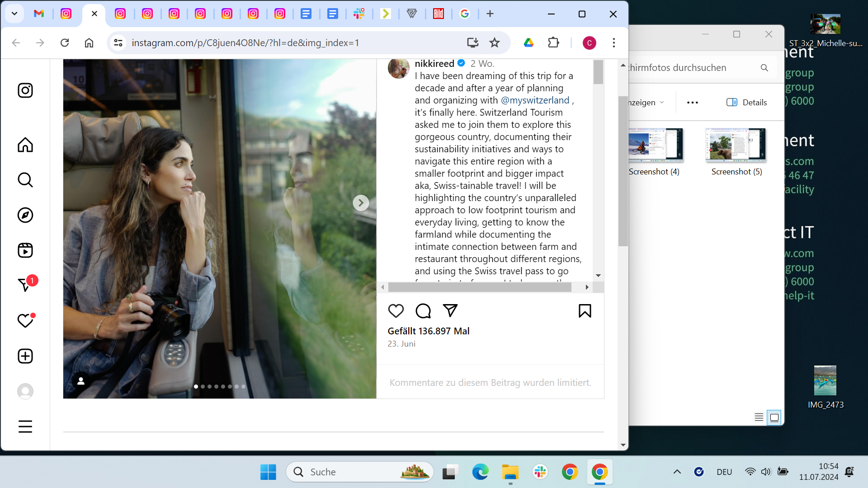Open Instagram search in sidebar
Screen dimensions: 868x488
25,180
